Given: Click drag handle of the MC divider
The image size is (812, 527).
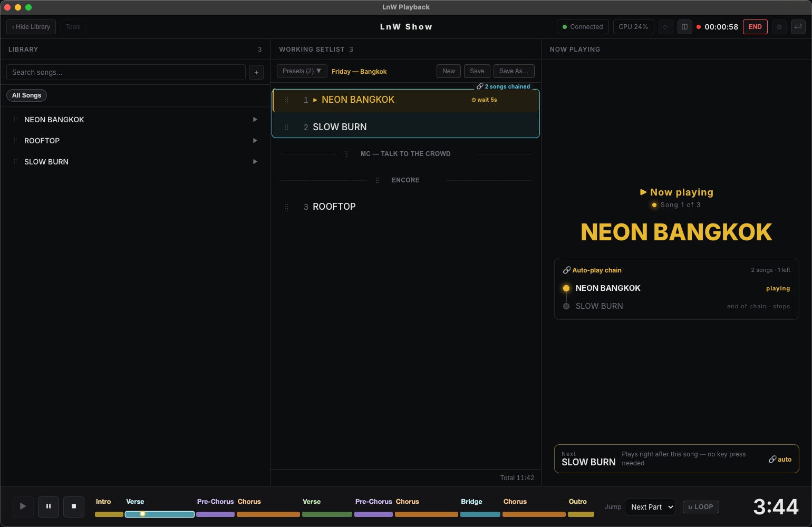Looking at the screenshot, I should coord(346,154).
